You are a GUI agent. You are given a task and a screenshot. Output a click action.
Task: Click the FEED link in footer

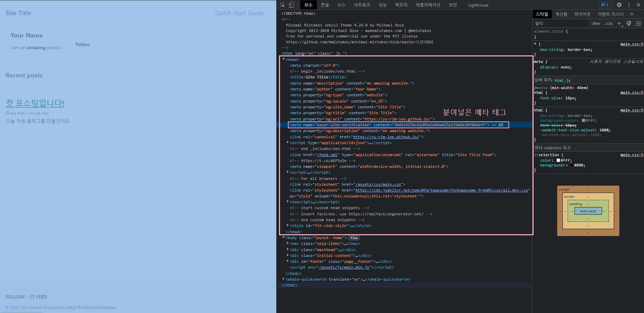[x=41, y=297]
